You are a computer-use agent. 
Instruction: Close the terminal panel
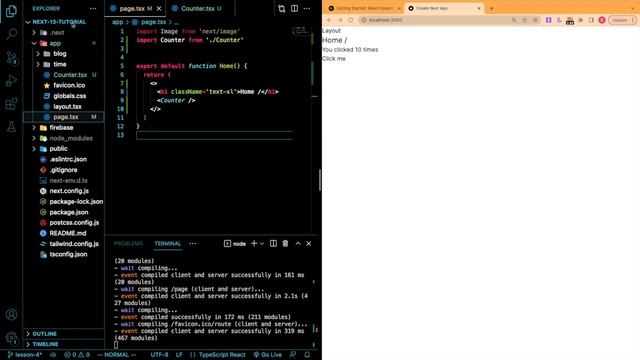[x=309, y=243]
